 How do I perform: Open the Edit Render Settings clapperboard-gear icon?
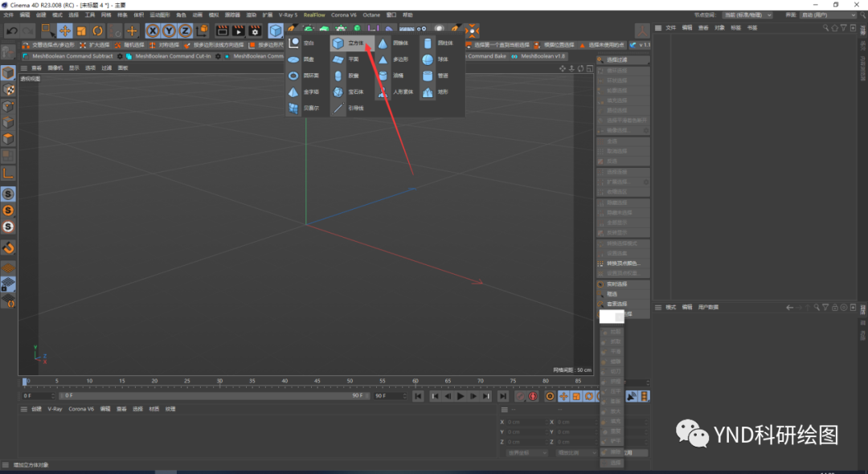click(255, 31)
